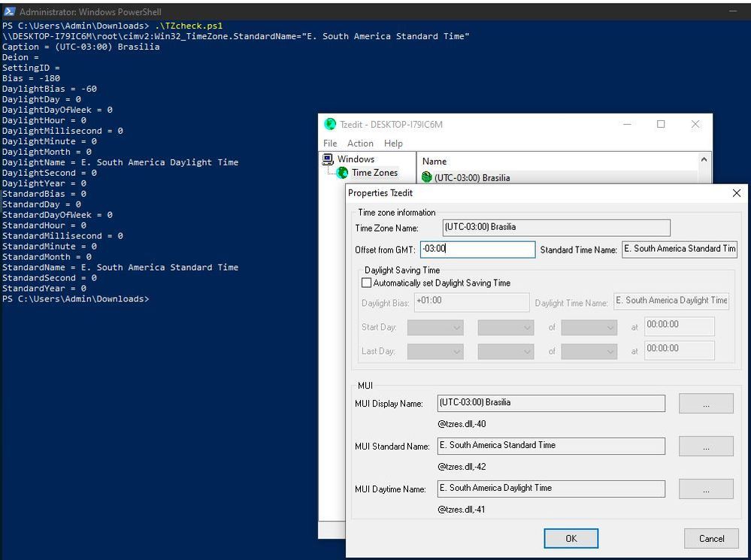Click the .\TZcheck.ps1 command in PowerShell
751x560 pixels.
189,26
